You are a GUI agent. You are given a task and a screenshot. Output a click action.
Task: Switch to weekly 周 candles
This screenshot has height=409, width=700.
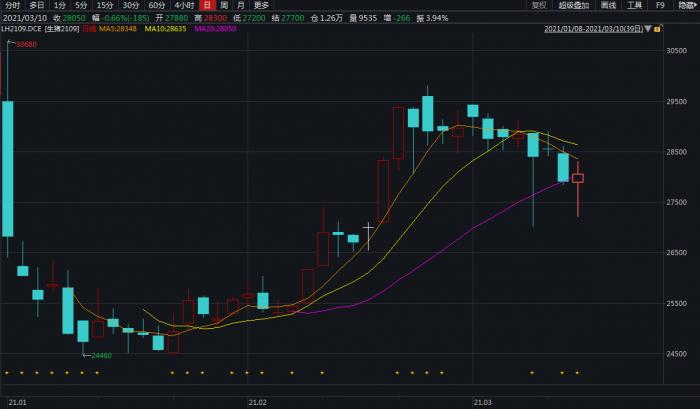coord(224,5)
